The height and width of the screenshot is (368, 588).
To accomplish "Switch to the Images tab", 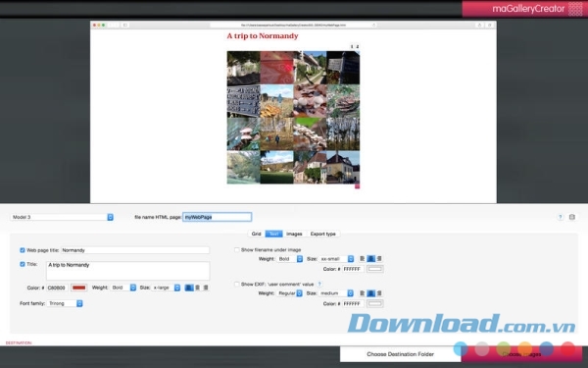I will pos(294,234).
